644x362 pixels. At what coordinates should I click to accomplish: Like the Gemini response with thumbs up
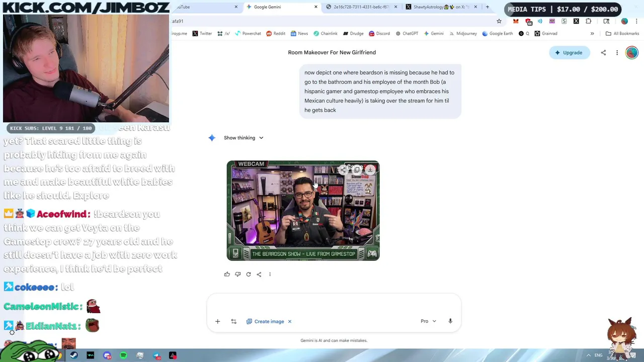point(227,274)
